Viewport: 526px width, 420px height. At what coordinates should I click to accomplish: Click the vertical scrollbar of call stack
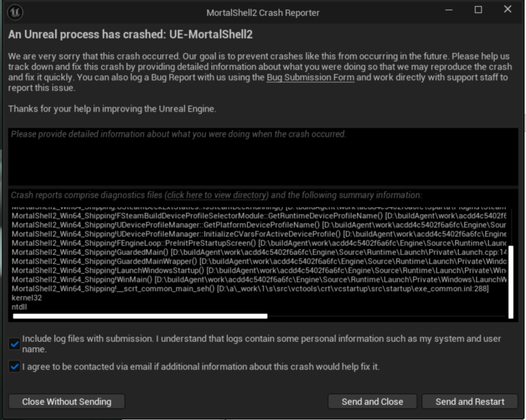pos(511,282)
